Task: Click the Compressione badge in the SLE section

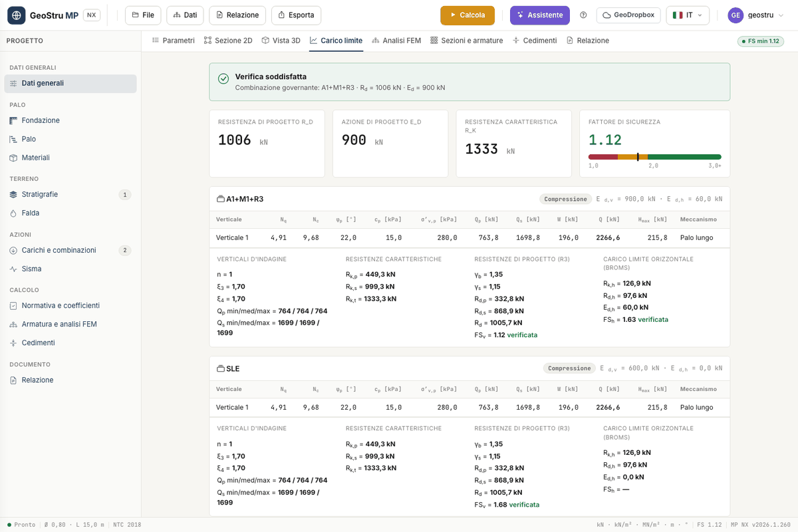Action: pyautogui.click(x=569, y=368)
